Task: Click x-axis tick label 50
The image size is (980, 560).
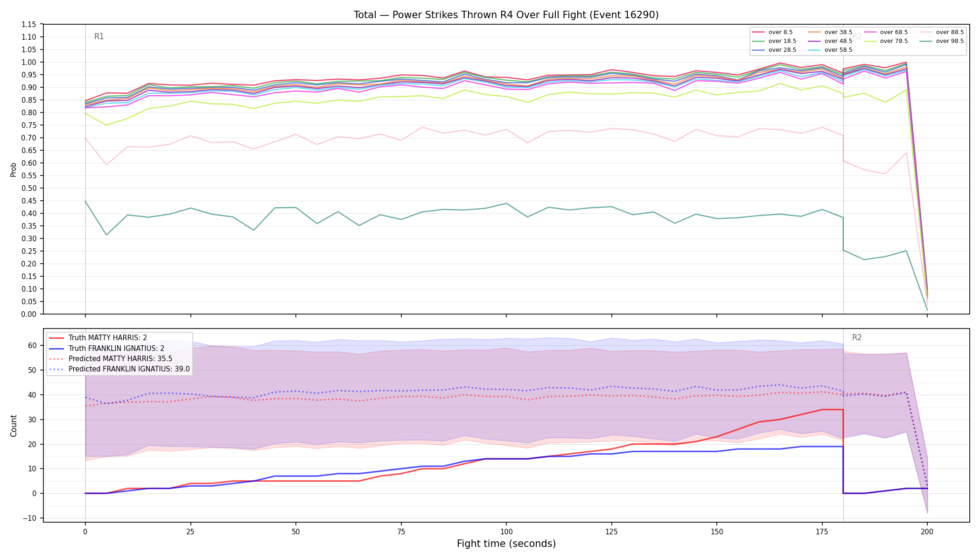Action: coord(295,532)
